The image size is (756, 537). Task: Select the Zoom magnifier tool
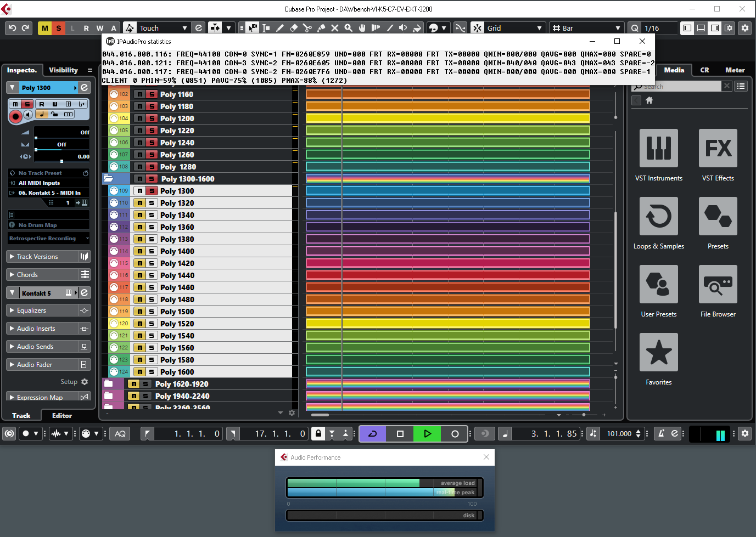(349, 28)
